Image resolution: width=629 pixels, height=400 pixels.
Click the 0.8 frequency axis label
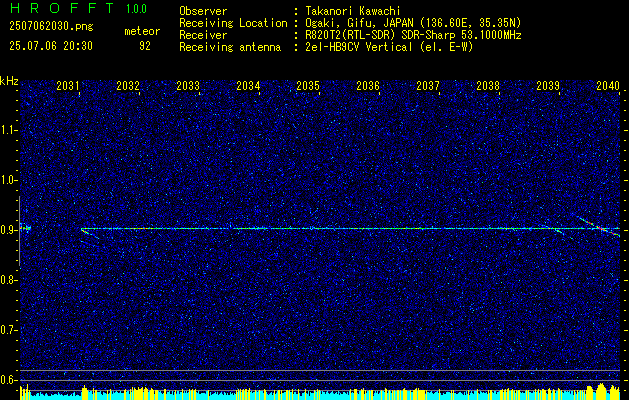pyautogui.click(x=8, y=280)
